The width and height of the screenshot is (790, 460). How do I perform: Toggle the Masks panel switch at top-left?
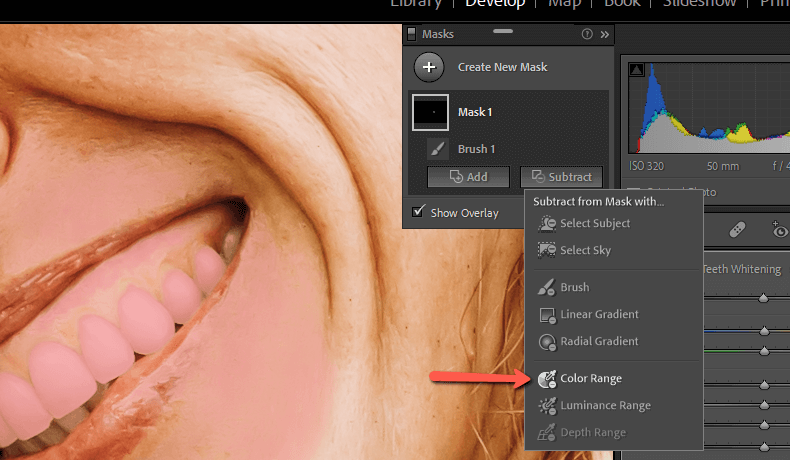pyautogui.click(x=412, y=34)
